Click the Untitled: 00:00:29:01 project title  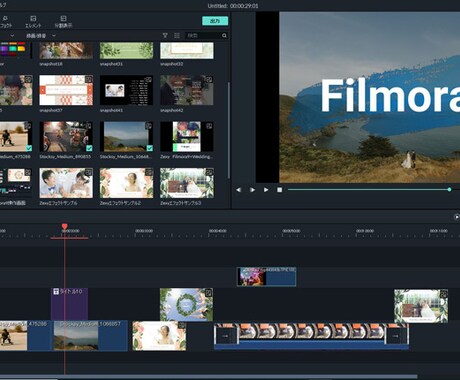(x=233, y=6)
